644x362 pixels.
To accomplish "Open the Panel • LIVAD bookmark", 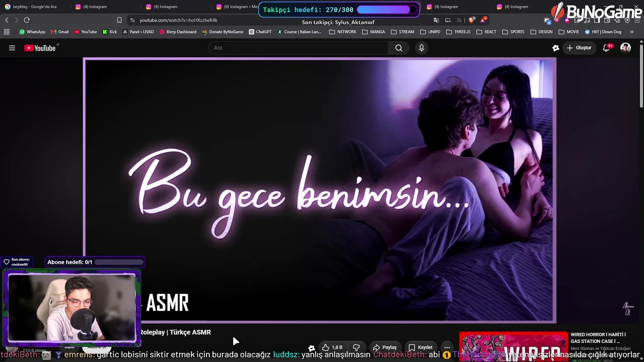I will (x=138, y=32).
